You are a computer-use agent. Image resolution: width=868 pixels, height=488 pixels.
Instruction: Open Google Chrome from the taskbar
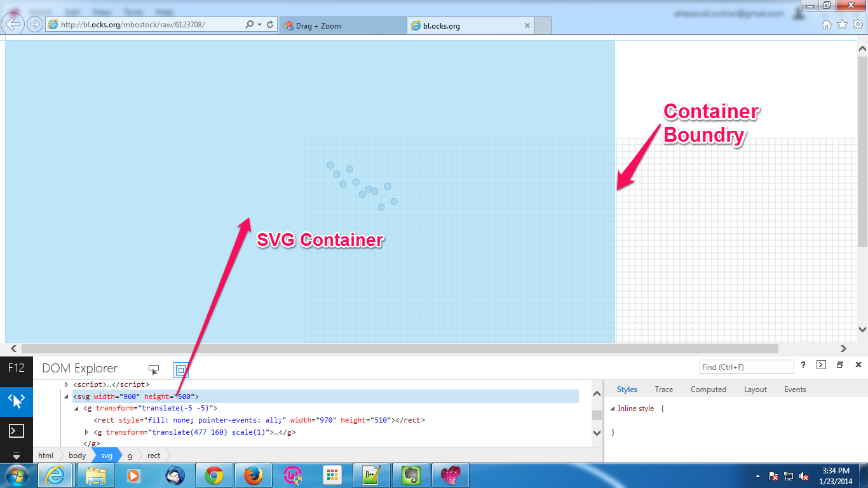click(214, 475)
